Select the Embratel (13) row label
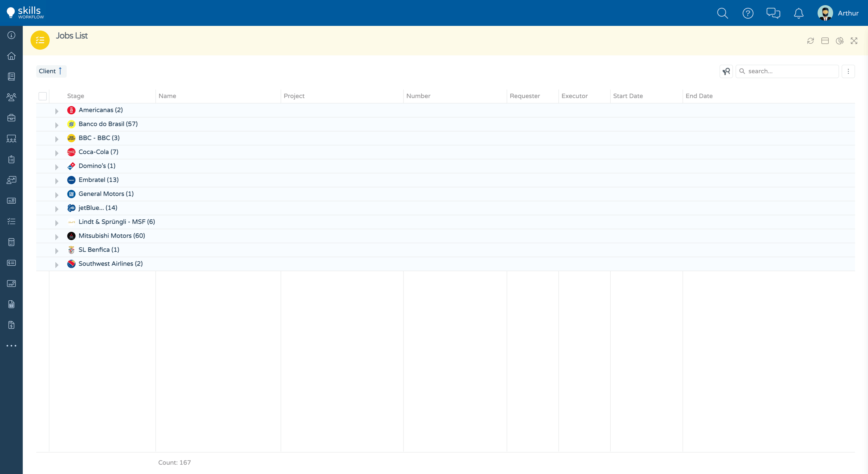The height and width of the screenshot is (474, 868). (99, 180)
